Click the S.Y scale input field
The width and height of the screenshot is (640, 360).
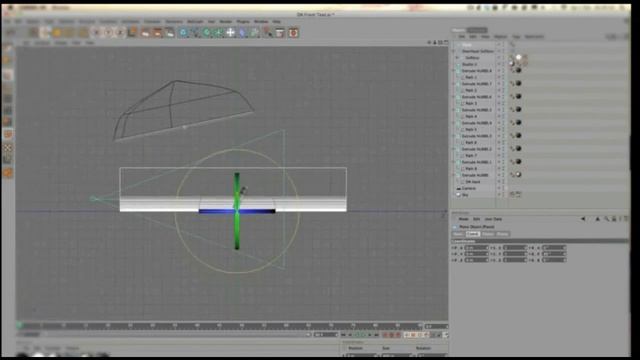click(515, 254)
